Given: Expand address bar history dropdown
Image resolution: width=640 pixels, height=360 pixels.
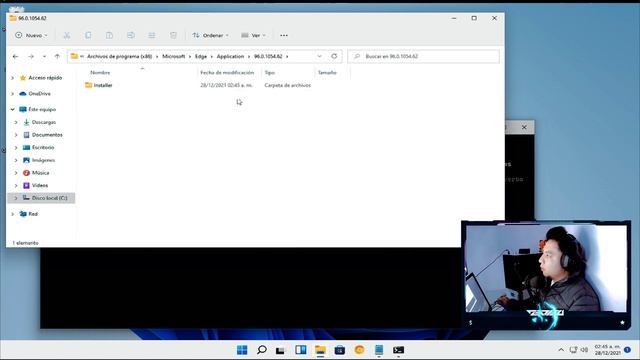Looking at the screenshot, I should point(319,56).
